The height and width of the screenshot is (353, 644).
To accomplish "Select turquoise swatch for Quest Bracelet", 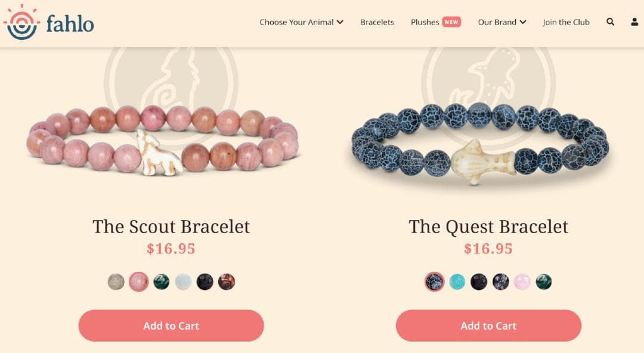I will (x=457, y=282).
